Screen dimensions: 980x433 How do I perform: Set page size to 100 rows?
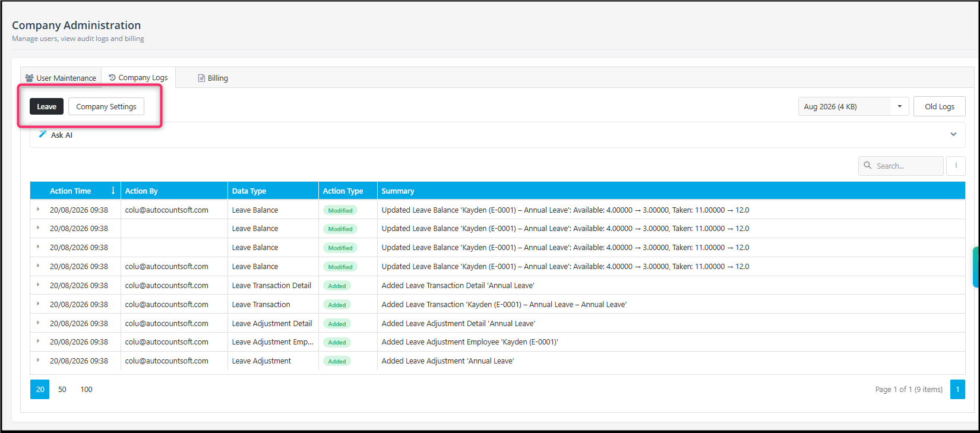(87, 389)
